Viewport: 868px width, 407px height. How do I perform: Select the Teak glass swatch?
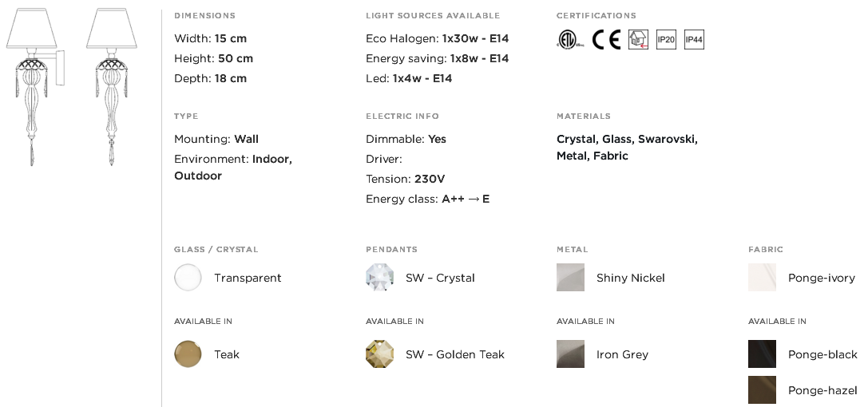[188, 354]
